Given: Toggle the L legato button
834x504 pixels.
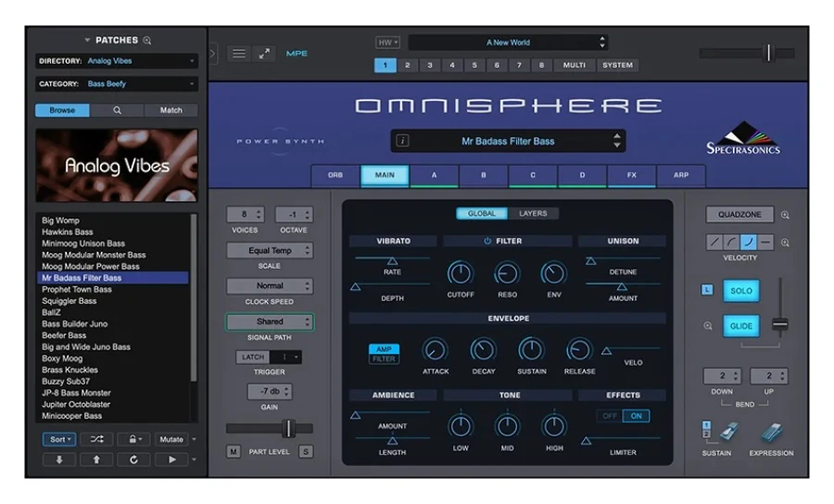Looking at the screenshot, I should click(707, 290).
